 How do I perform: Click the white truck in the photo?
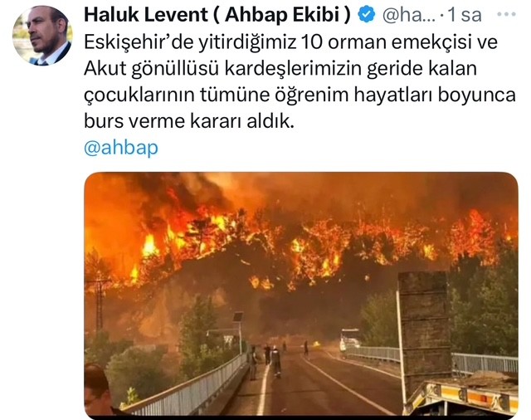[x=350, y=339]
